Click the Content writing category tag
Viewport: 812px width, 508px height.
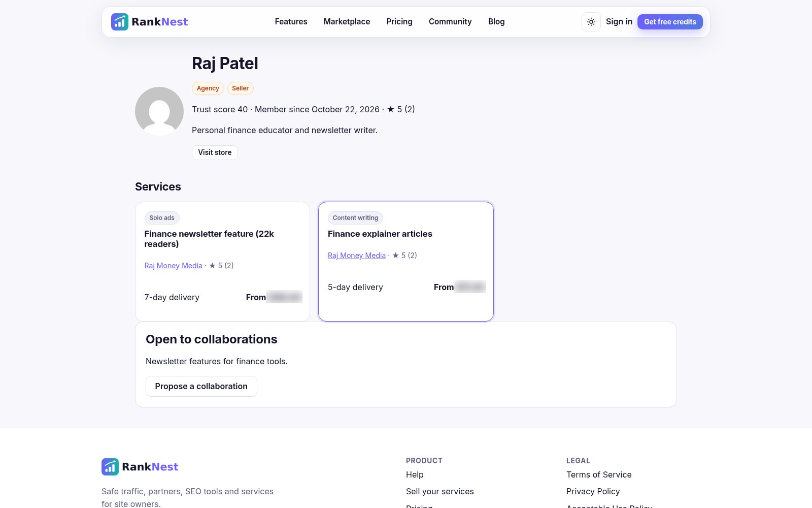click(x=355, y=218)
